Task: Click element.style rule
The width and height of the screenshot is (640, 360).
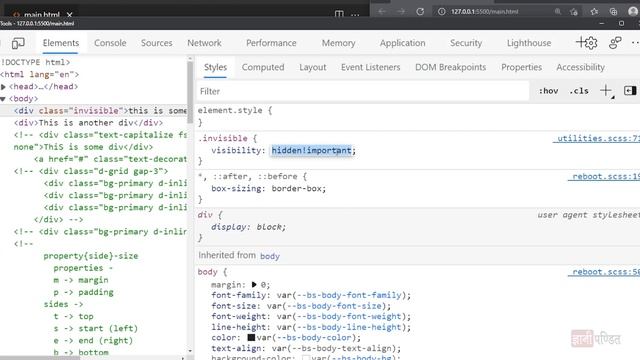Action: tap(235, 110)
